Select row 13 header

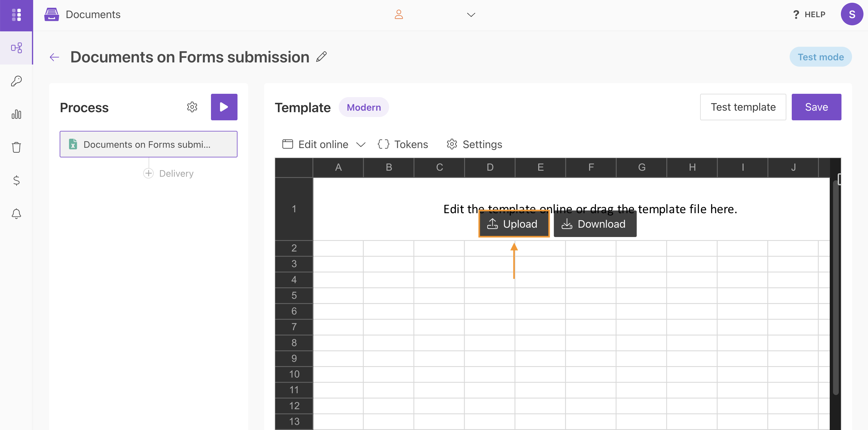pyautogui.click(x=294, y=421)
